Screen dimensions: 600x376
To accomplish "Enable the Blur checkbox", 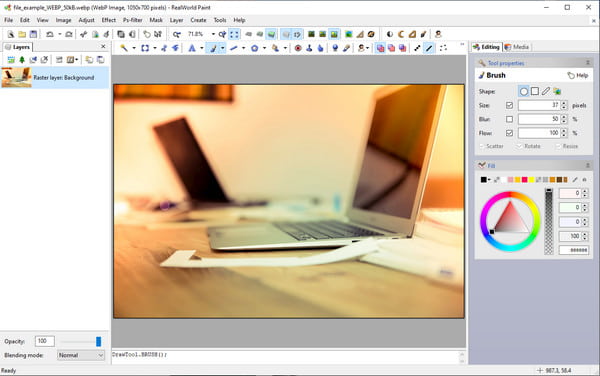I will 509,119.
